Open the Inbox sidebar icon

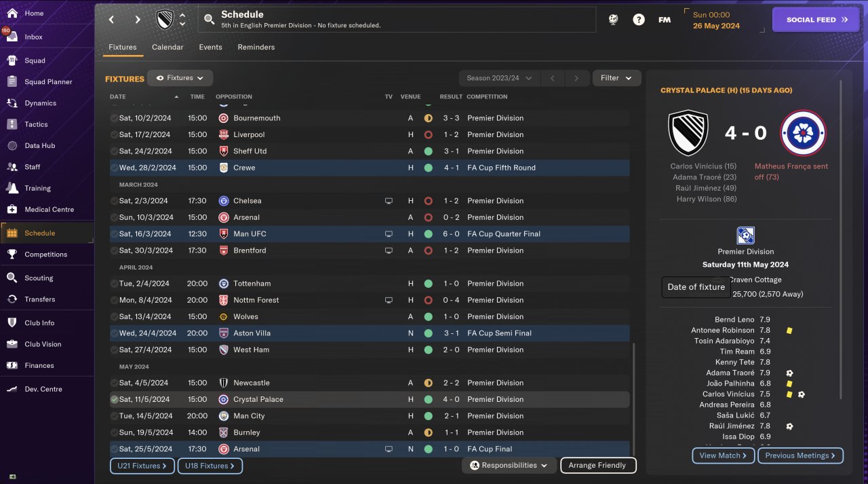click(x=12, y=37)
